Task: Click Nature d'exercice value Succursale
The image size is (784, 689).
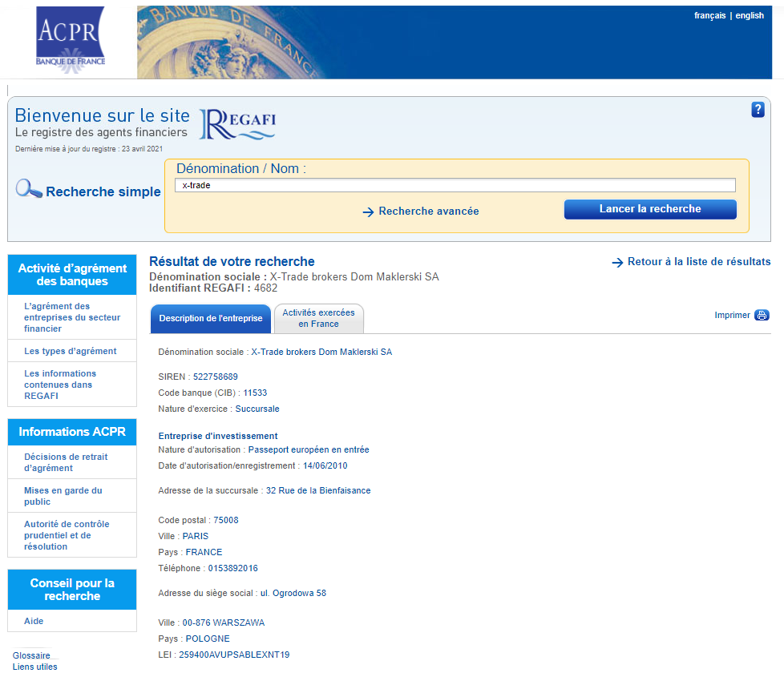Action: (257, 409)
